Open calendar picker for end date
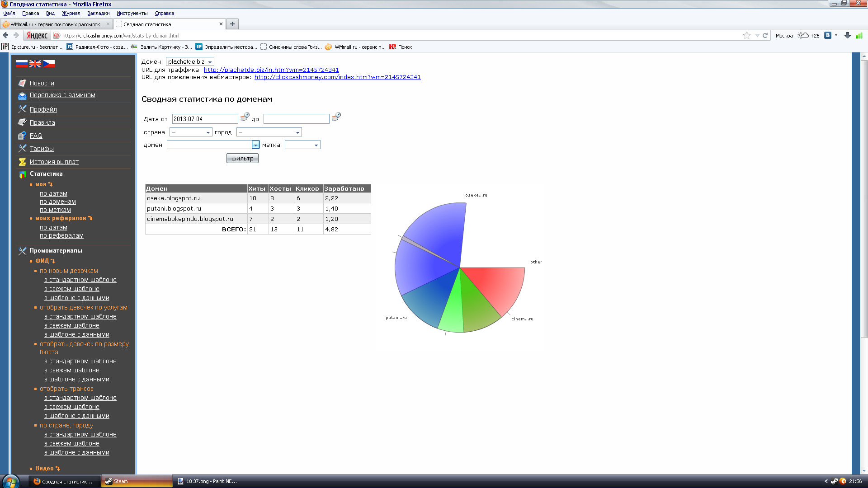The height and width of the screenshot is (488, 868). point(336,117)
